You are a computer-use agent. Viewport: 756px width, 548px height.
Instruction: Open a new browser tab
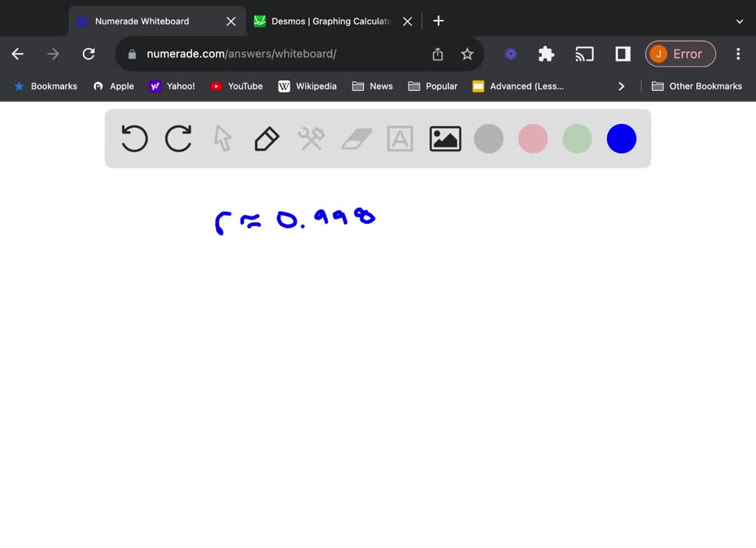pyautogui.click(x=438, y=21)
